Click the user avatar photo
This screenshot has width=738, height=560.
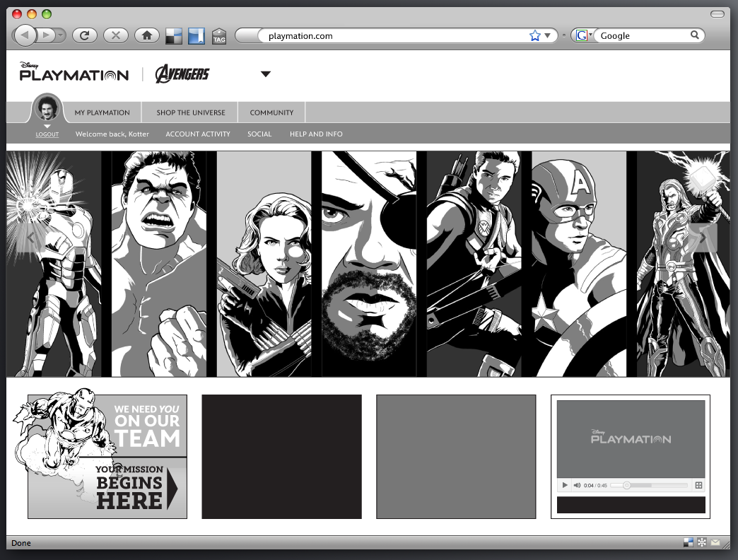[x=47, y=107]
